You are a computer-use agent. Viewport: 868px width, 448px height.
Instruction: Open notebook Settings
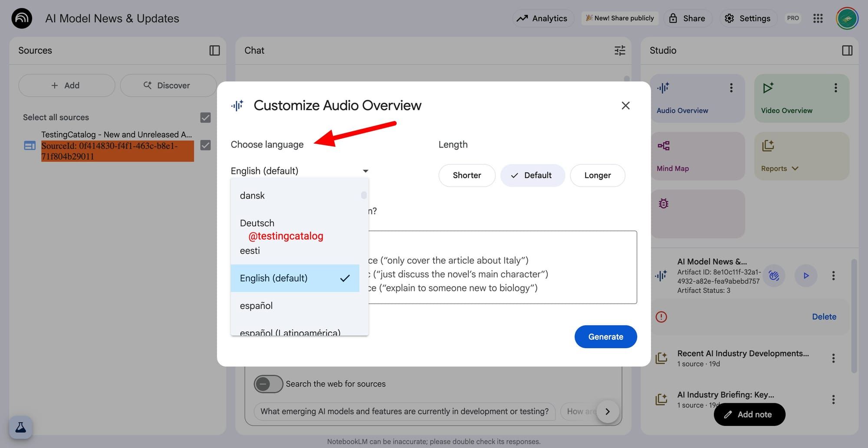748,18
